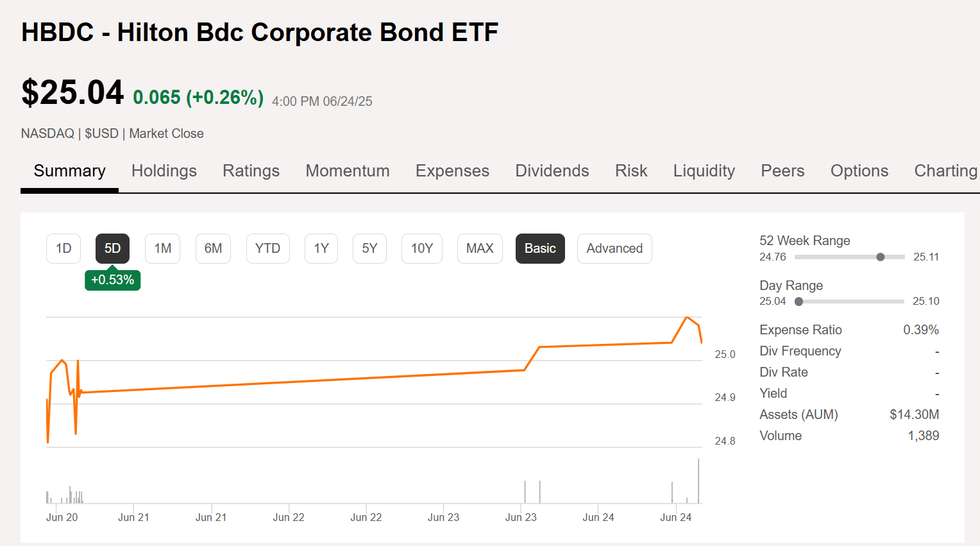This screenshot has height=546, width=980.
Task: Open the Holdings tab
Action: [x=164, y=171]
